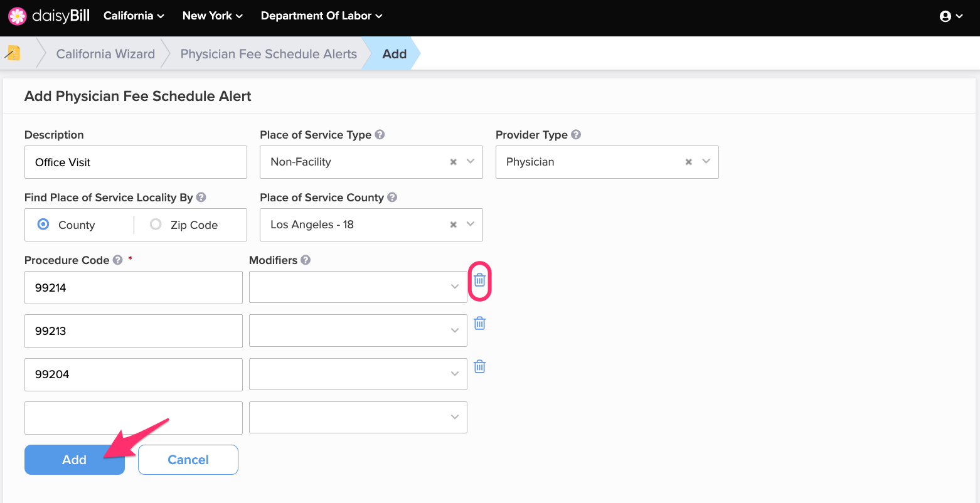Open Modifiers dropdown for code 99204

click(358, 374)
